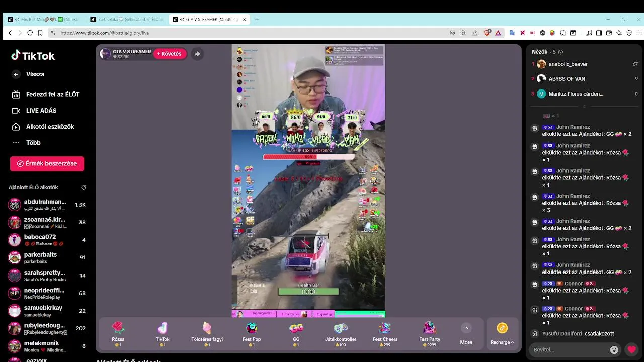Open Mariluz Flores cárden viewer profile

pyautogui.click(x=585, y=94)
